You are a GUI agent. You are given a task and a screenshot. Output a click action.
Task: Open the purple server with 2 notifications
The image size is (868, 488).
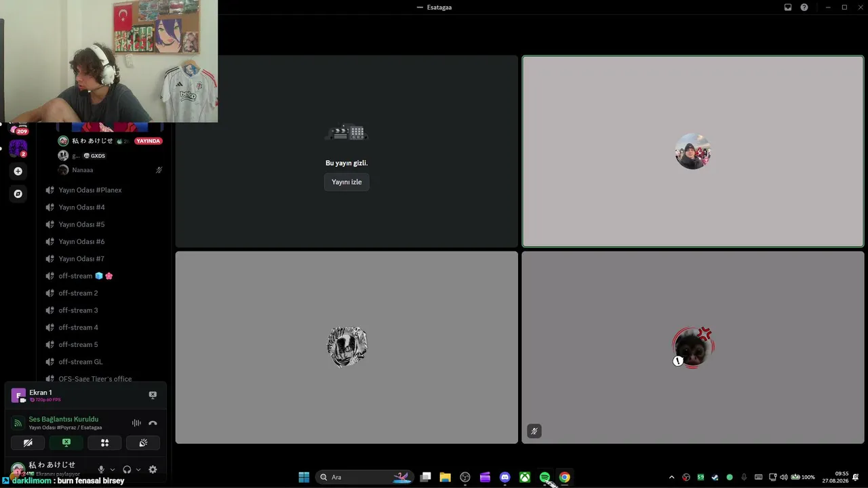pyautogui.click(x=18, y=148)
